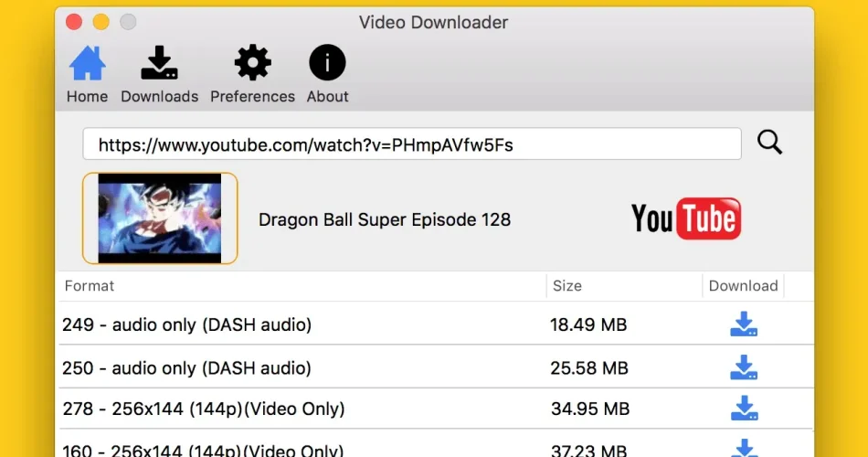Screen dimensions: 868x457
Task: Show the About info panel
Action: (327, 74)
